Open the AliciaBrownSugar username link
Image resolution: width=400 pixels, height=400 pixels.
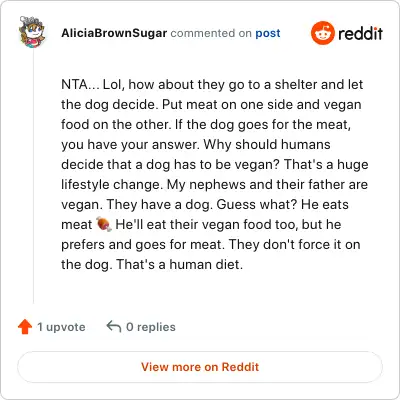[114, 33]
